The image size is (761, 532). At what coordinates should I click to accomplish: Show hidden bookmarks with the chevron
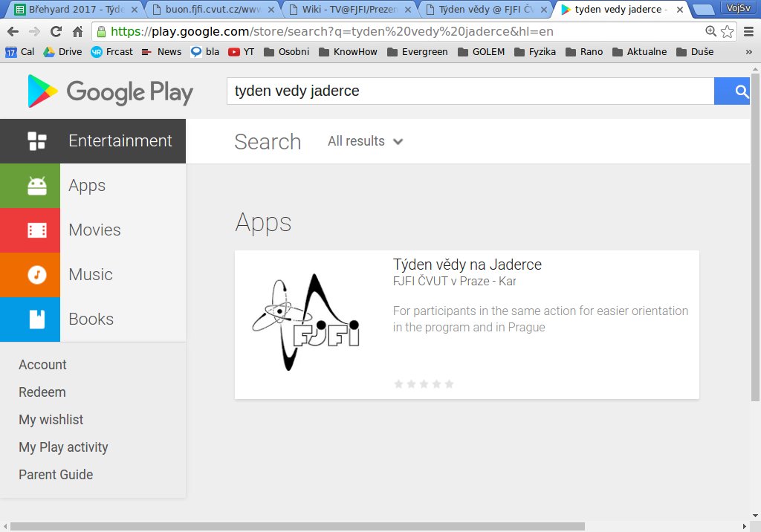pyautogui.click(x=748, y=52)
